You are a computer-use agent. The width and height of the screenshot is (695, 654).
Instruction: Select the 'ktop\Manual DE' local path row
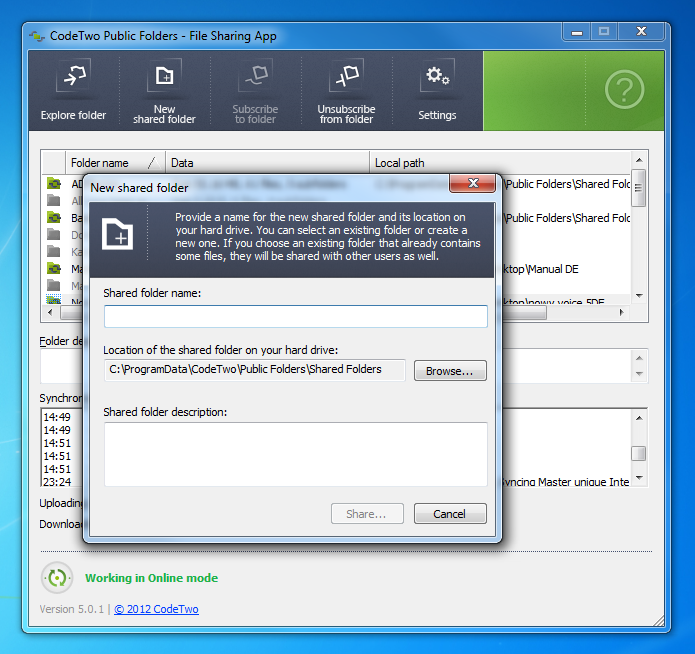tap(541, 269)
